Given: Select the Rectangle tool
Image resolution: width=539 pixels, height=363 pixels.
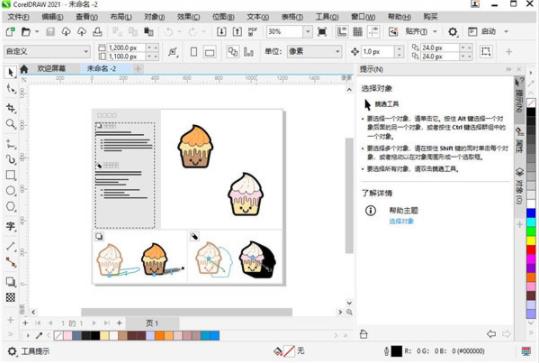Looking at the screenshot, I should 11,175.
